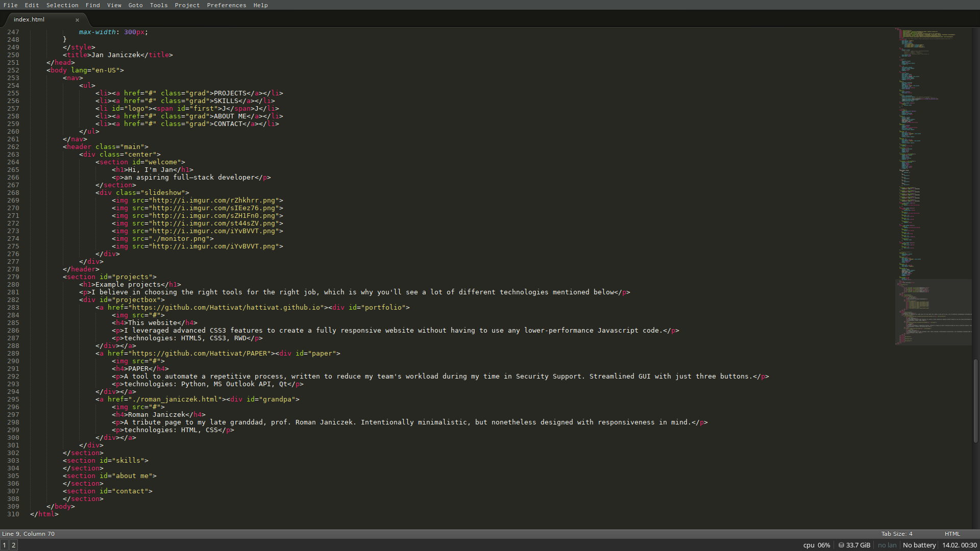This screenshot has width=980, height=551.
Task: Open the HTML syntax selector in status bar
Action: 953,534
